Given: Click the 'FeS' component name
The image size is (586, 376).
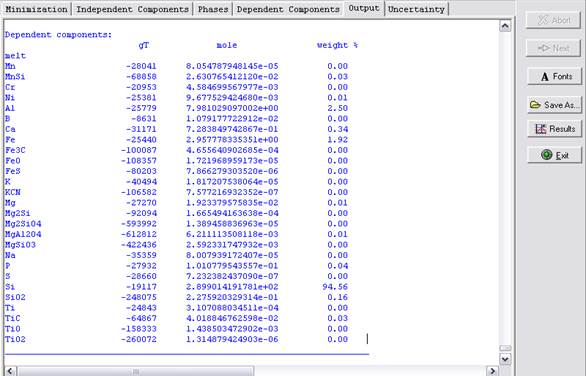Looking at the screenshot, I should click(x=12, y=171).
